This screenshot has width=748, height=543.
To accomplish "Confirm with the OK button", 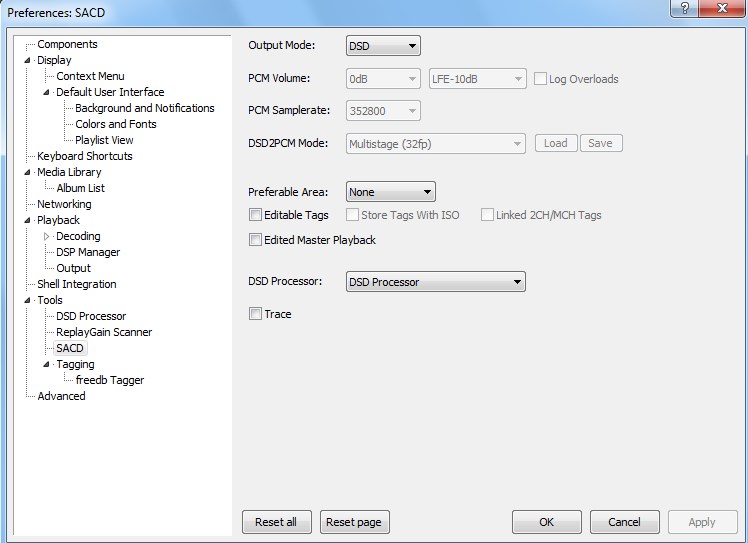I will tap(547, 522).
